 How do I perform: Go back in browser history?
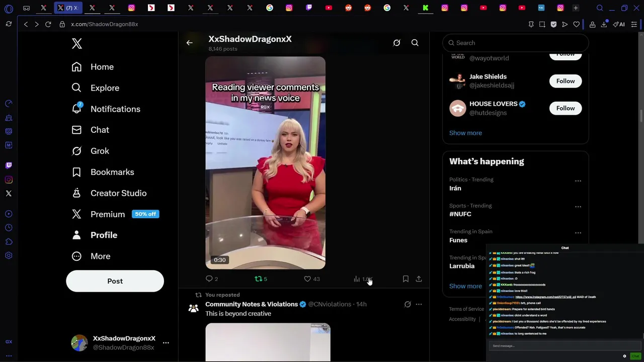pos(26,24)
